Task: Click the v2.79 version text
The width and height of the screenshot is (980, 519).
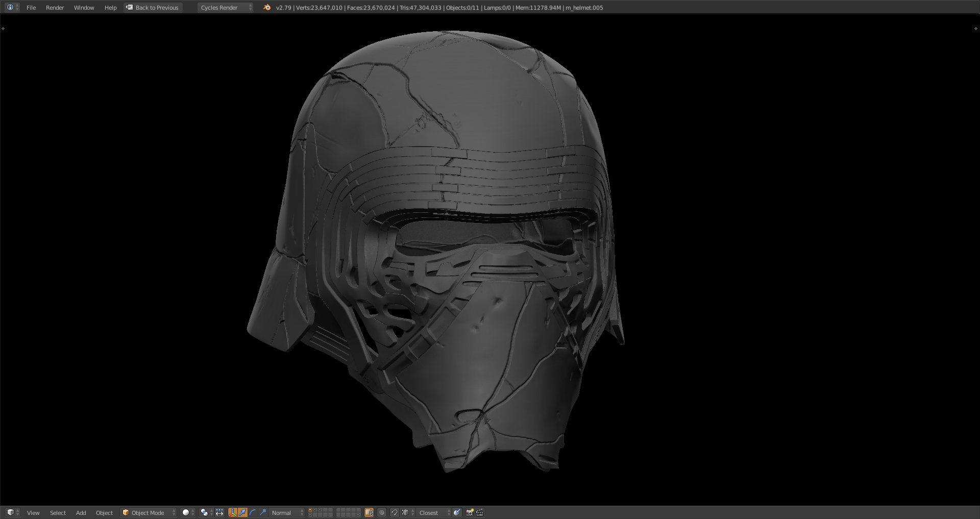Action: click(x=284, y=8)
